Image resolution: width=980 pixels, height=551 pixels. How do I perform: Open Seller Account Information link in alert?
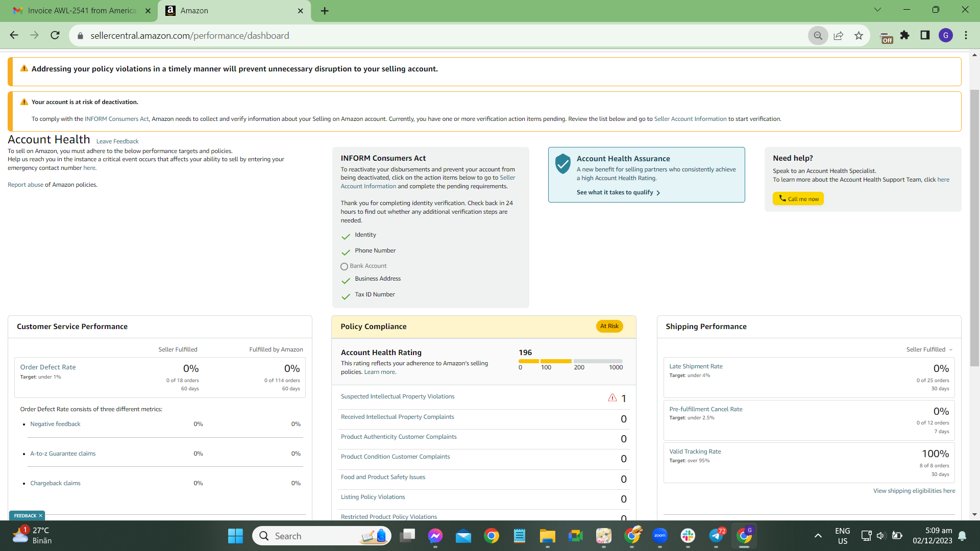click(x=690, y=119)
